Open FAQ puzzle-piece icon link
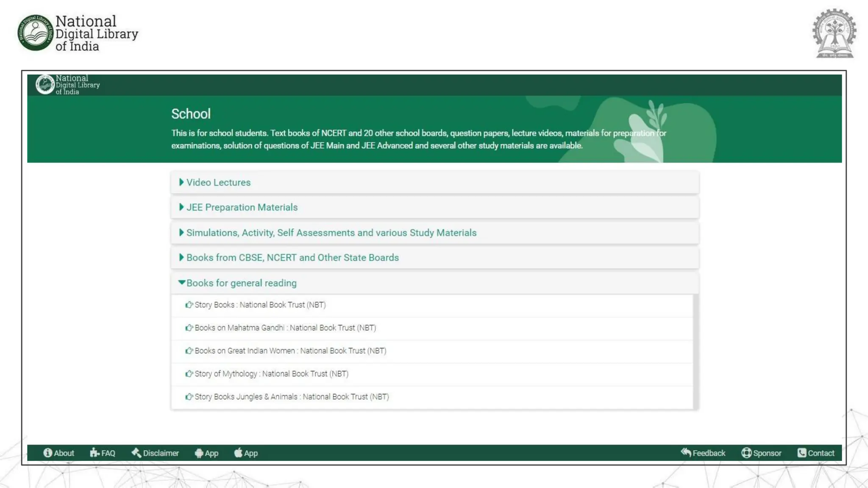The height and width of the screenshot is (488, 868). [x=95, y=453]
